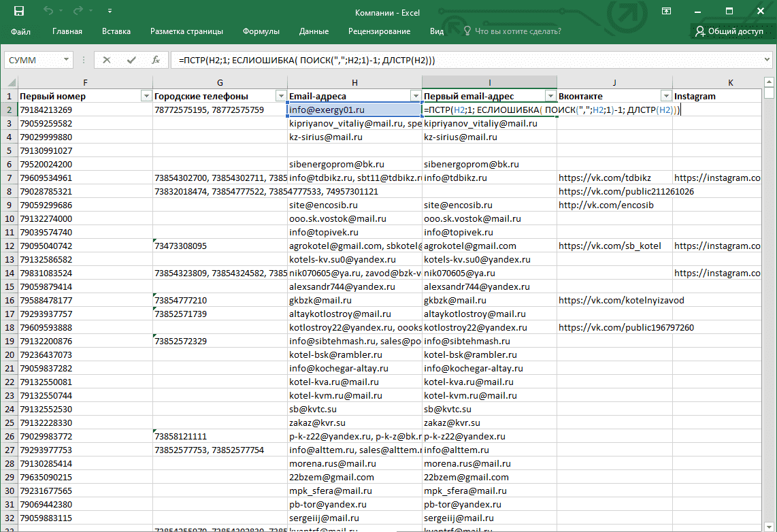This screenshot has width=777, height=532.
Task: Open filter dropdown for Вконтакте column
Action: 666,96
